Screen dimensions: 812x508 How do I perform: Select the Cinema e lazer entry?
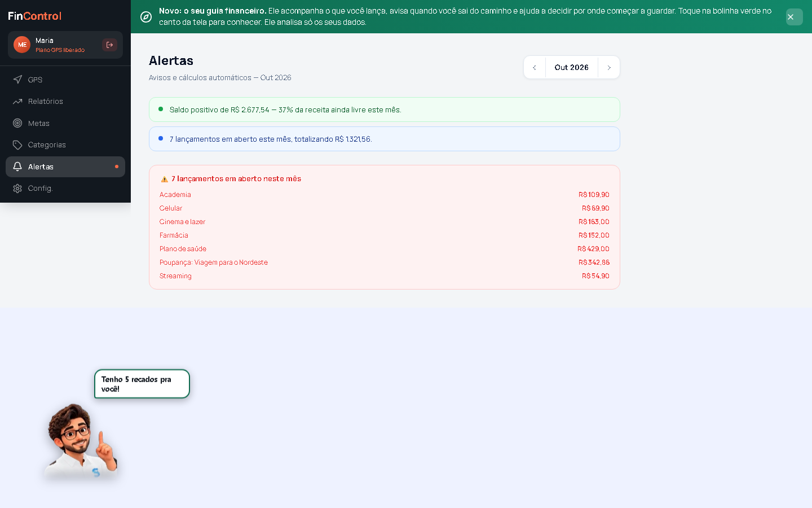click(x=385, y=222)
